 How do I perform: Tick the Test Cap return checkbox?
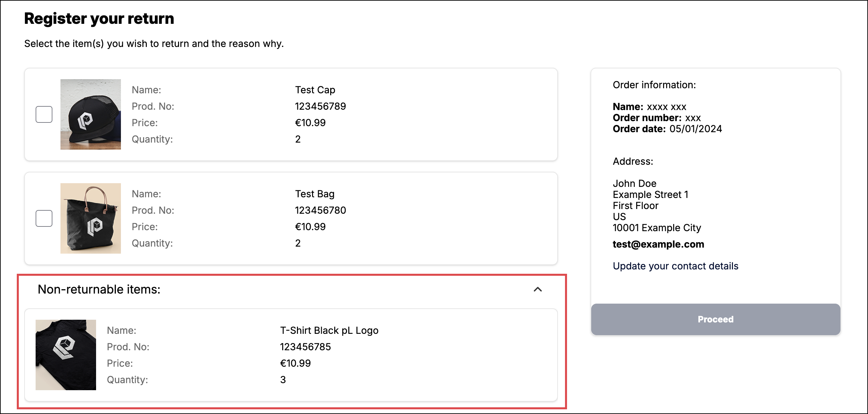(x=44, y=114)
